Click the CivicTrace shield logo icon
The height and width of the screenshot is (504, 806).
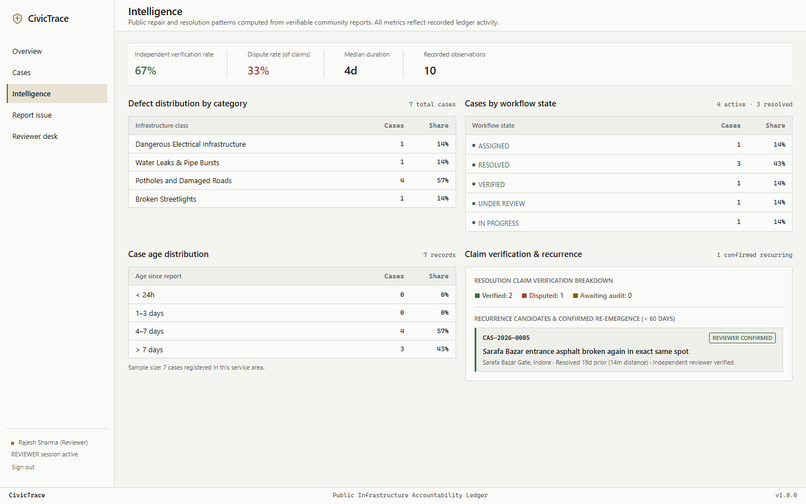click(x=17, y=19)
